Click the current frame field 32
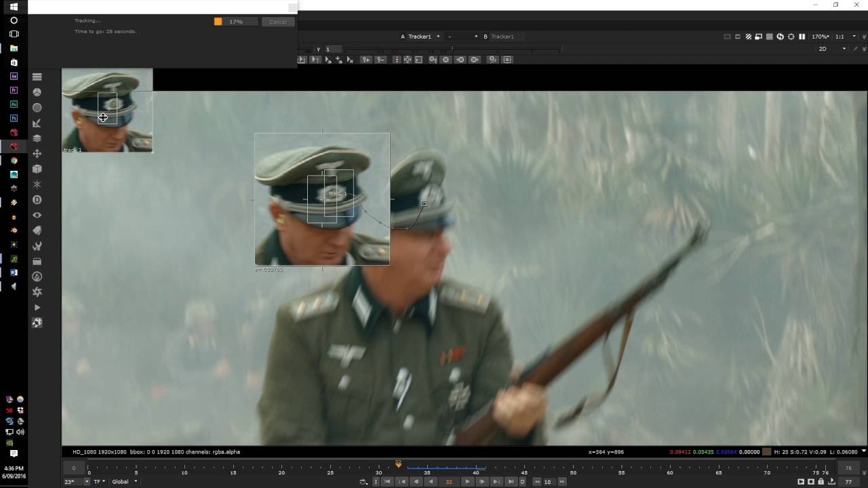Image resolution: width=868 pixels, height=488 pixels. (449, 481)
